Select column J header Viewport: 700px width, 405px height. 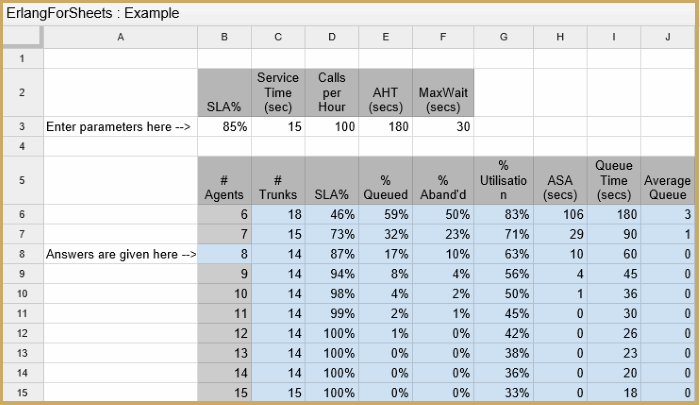(667, 37)
